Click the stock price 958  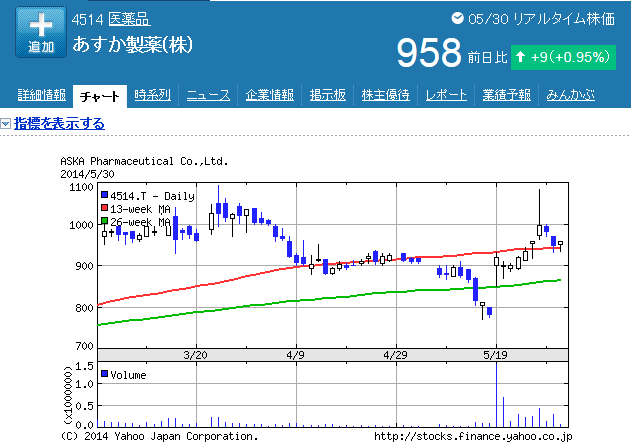click(429, 53)
